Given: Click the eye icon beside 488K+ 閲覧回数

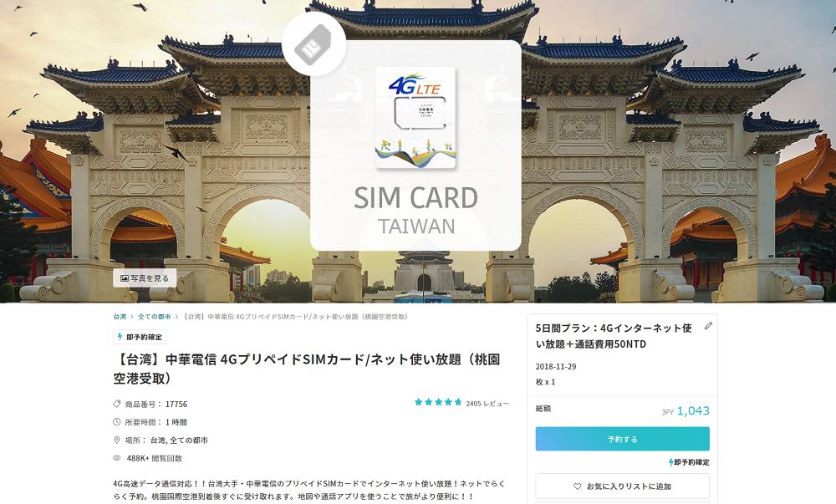Looking at the screenshot, I should tap(117, 458).
